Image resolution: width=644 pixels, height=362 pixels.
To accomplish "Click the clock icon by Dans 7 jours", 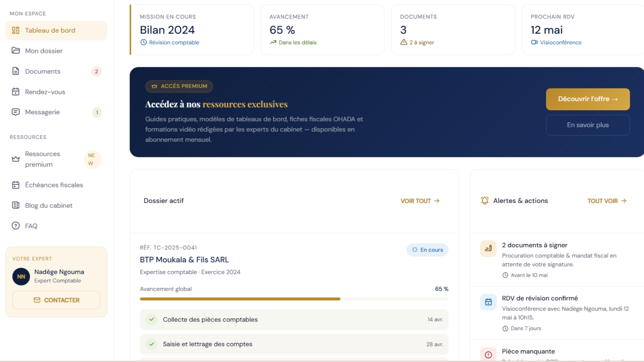I will 505,329.
